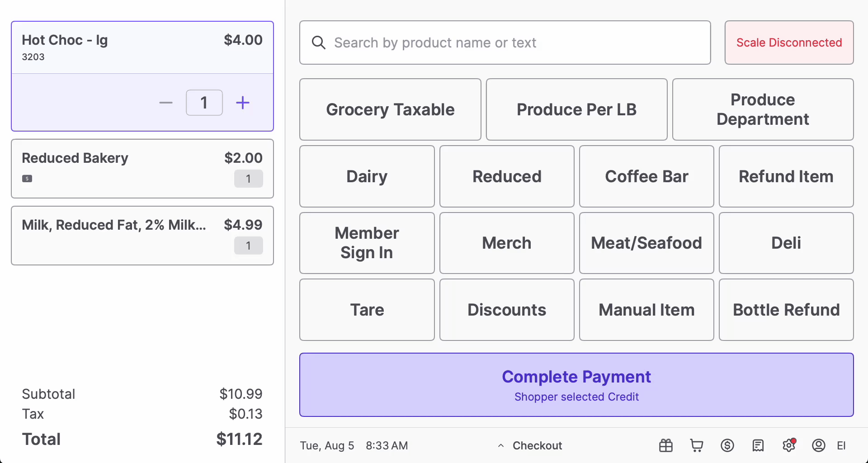Image resolution: width=868 pixels, height=463 pixels.
Task: Increase Hot Choc quantity with plus button
Action: coord(243,103)
